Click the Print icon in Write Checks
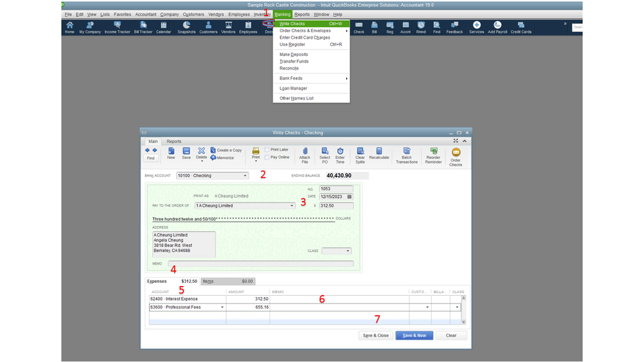 [x=255, y=153]
